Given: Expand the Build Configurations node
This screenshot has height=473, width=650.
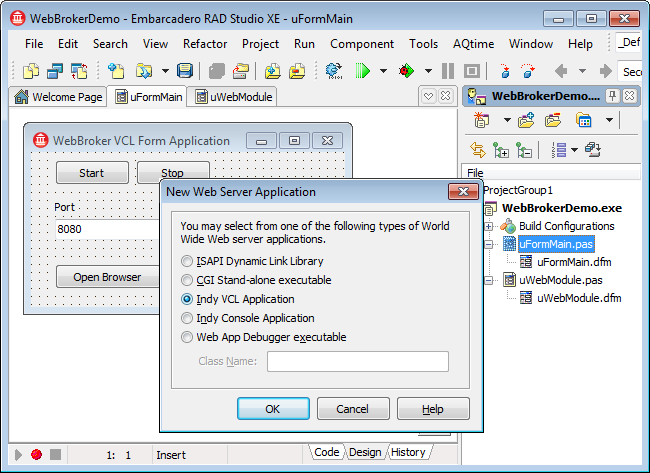Looking at the screenshot, I should (489, 226).
